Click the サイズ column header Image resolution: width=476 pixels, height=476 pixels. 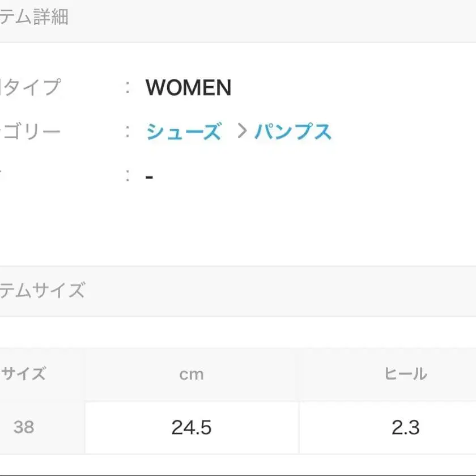point(24,374)
